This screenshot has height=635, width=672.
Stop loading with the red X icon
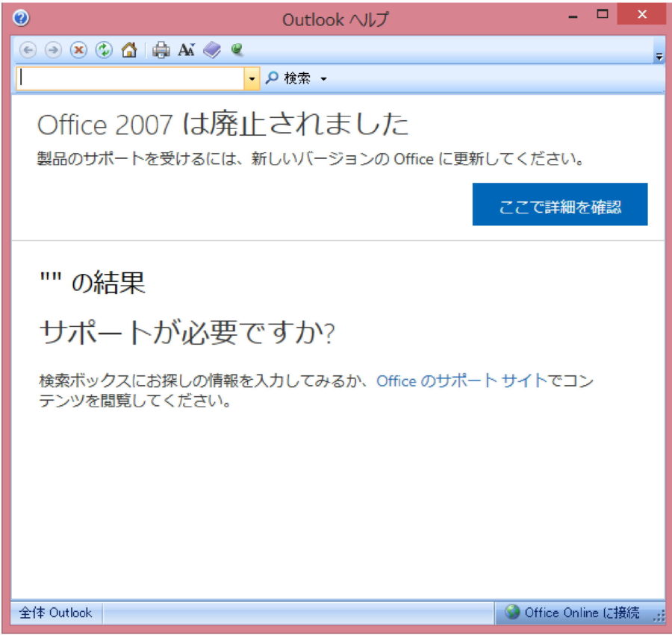pyautogui.click(x=78, y=50)
